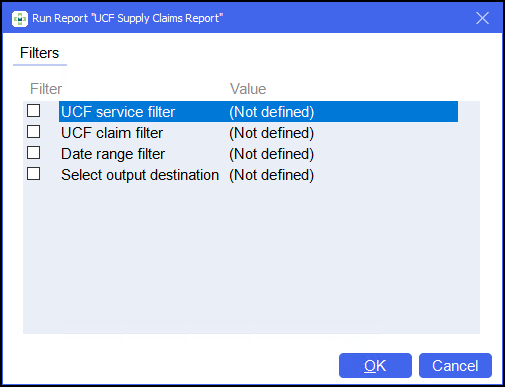This screenshot has height=387, width=505.
Task: Switch to the Filters tab
Action: tap(39, 53)
